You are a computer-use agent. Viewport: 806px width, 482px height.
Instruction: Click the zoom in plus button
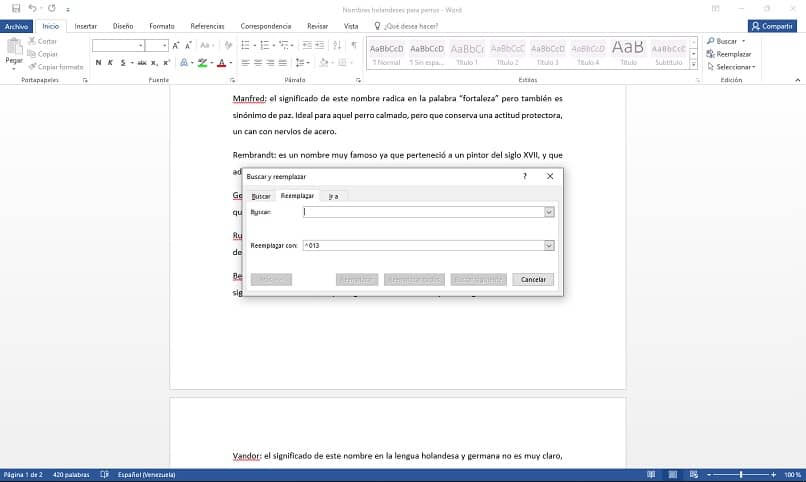pyautogui.click(x=773, y=475)
